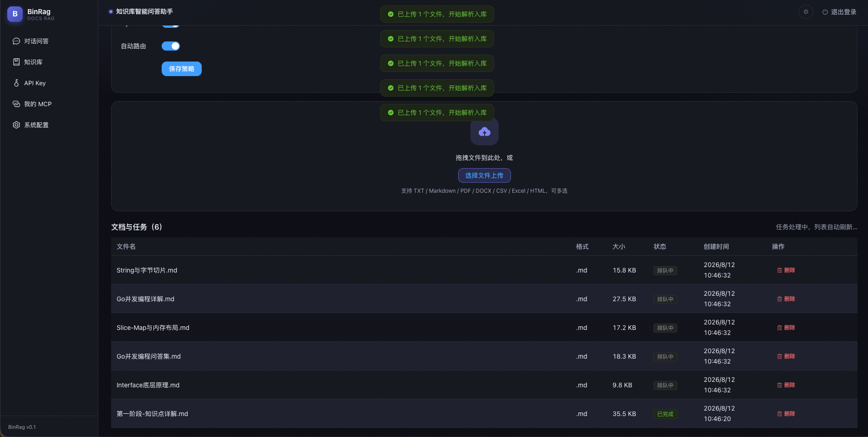Select the file name Interface底层原理.md
Screen dimensions: 868x437
pyautogui.click(x=148, y=385)
